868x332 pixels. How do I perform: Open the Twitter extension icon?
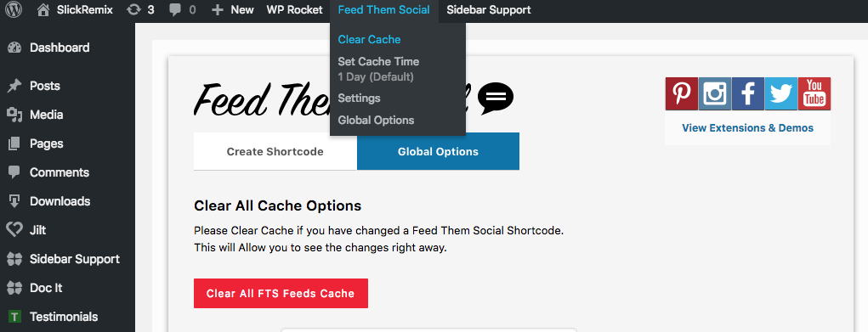pyautogui.click(x=781, y=93)
